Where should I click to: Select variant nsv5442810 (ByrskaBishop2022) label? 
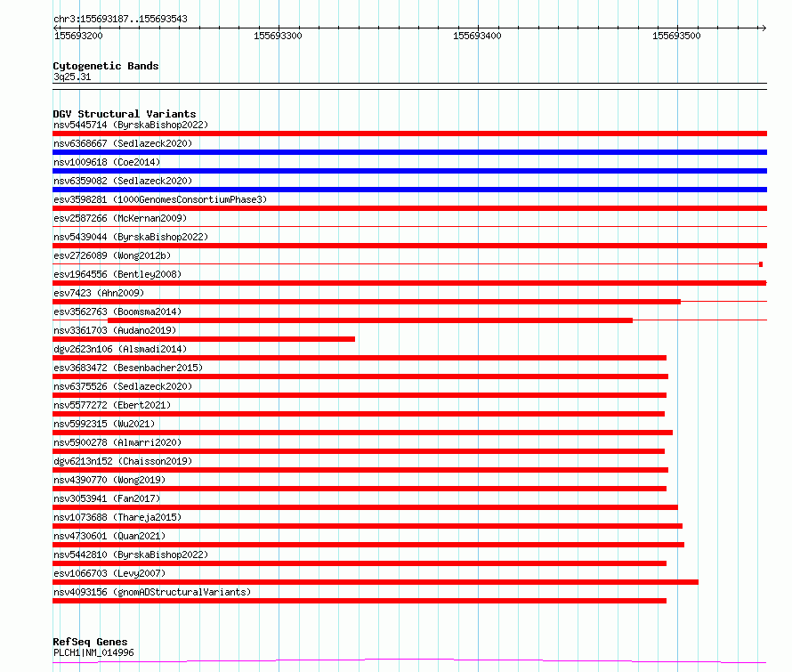(131, 555)
